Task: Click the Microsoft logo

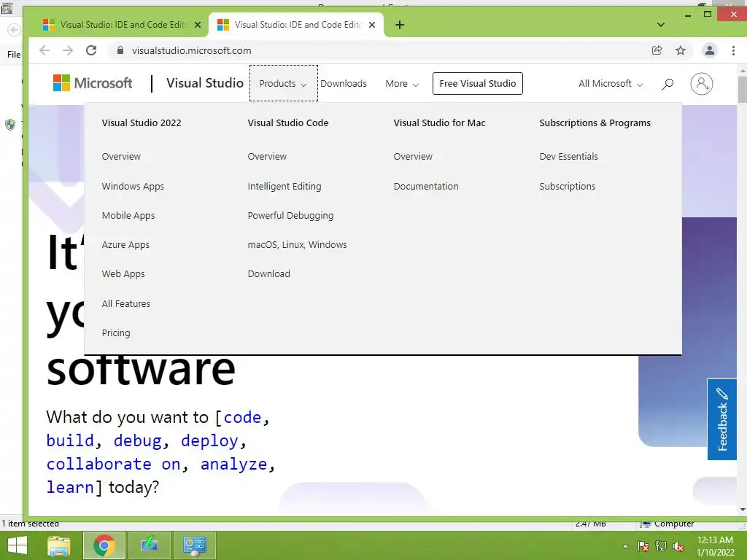Action: pos(93,83)
